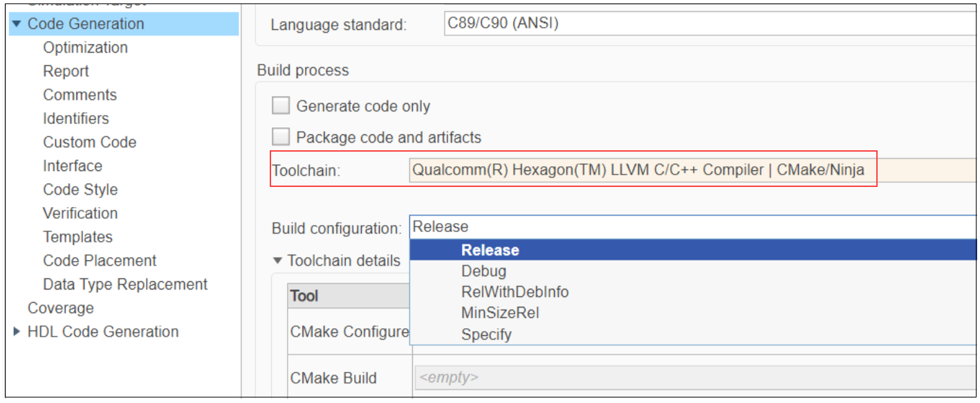980x403 pixels.
Task: Go to the Report pane
Action: click(x=66, y=71)
